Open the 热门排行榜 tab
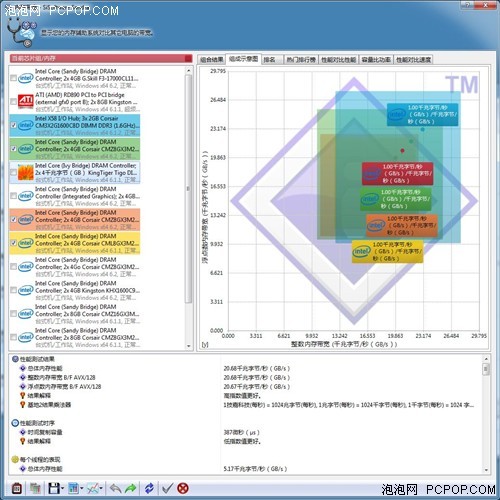Viewport: 500px width, 500px height. pyautogui.click(x=301, y=60)
